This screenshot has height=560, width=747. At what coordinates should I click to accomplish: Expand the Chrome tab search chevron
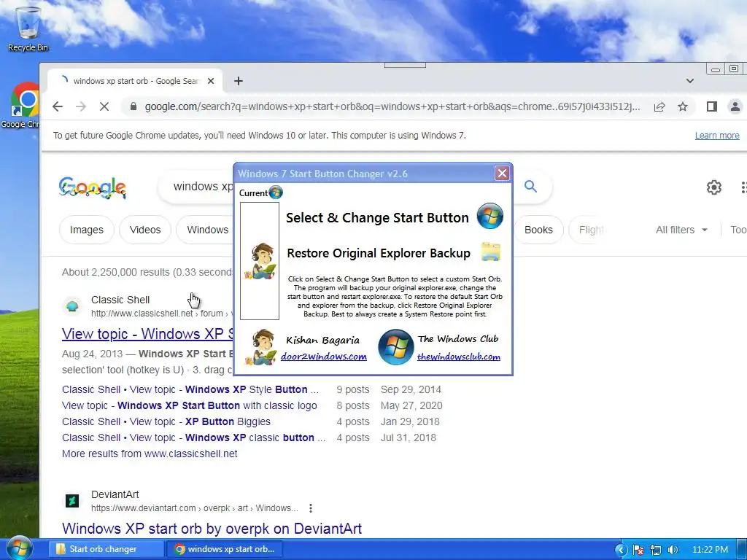pyautogui.click(x=690, y=81)
